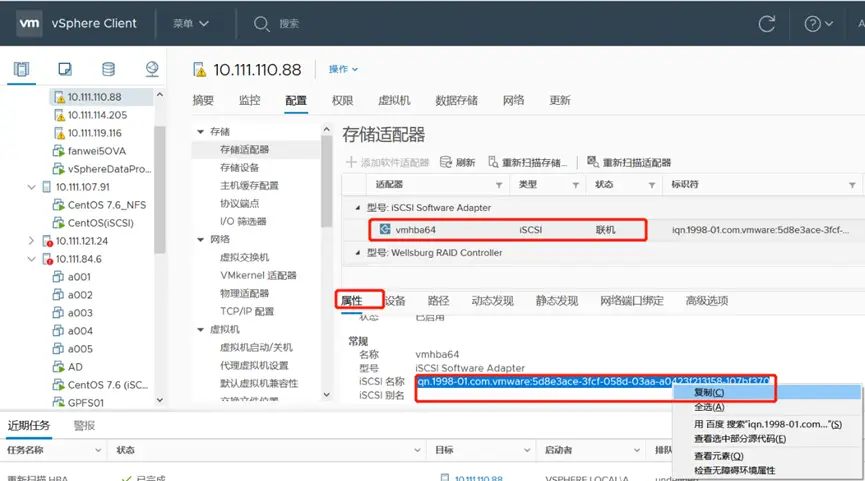The height and width of the screenshot is (481, 865).
Task: Switch to the 权限 tab
Action: [x=343, y=100]
